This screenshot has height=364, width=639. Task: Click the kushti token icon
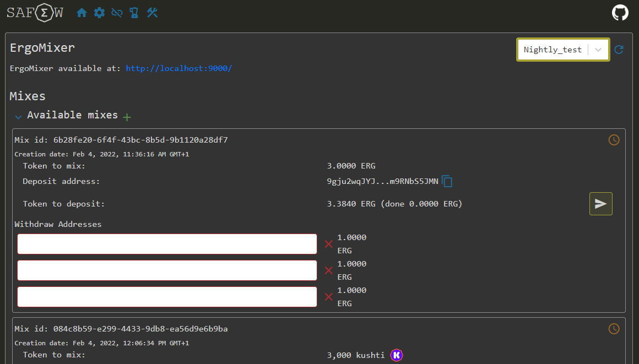[x=397, y=355]
